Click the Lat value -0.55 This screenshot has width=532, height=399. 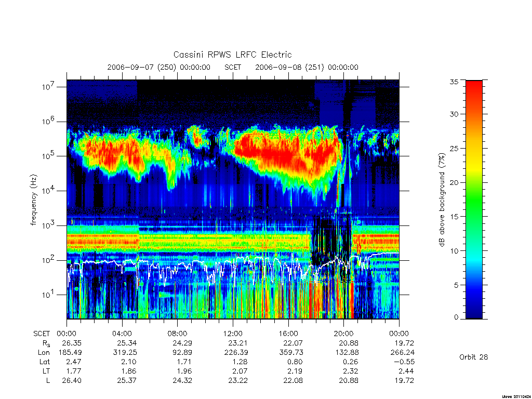[404, 362]
